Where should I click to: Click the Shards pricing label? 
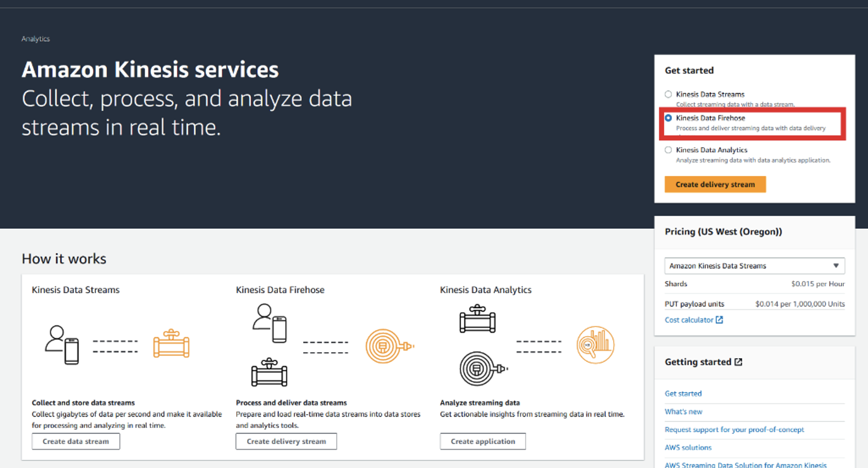tap(676, 284)
